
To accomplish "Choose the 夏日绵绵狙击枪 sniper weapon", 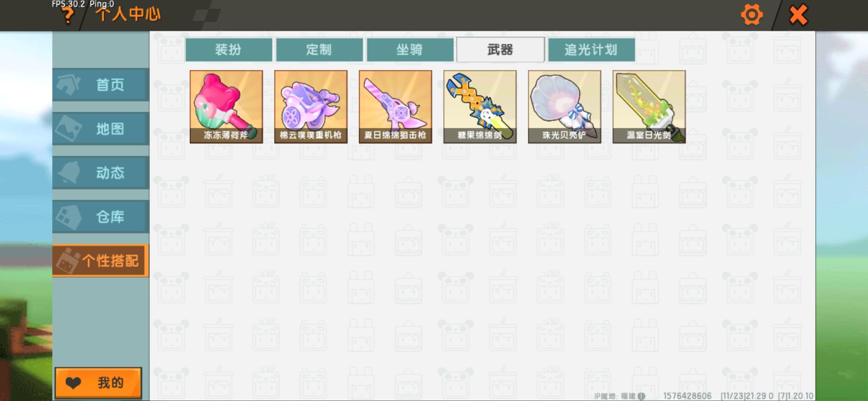I will (395, 107).
